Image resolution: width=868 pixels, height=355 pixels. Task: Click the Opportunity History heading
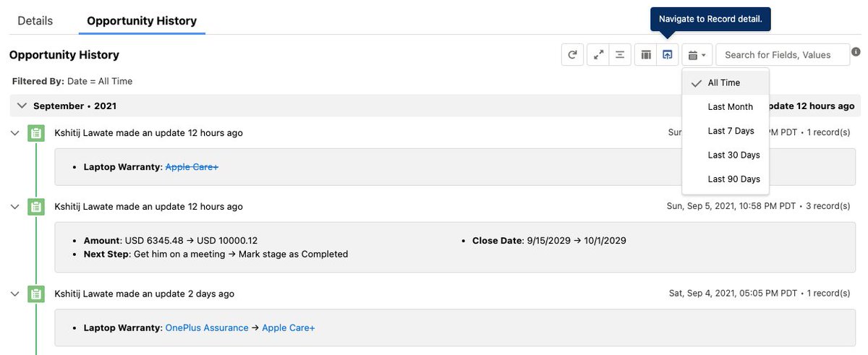pos(64,55)
